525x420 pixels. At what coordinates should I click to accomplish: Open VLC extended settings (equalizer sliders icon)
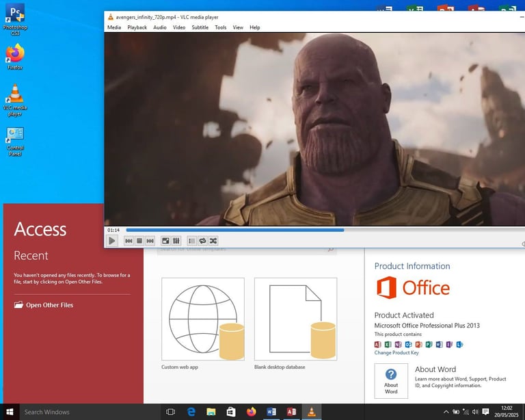176,241
